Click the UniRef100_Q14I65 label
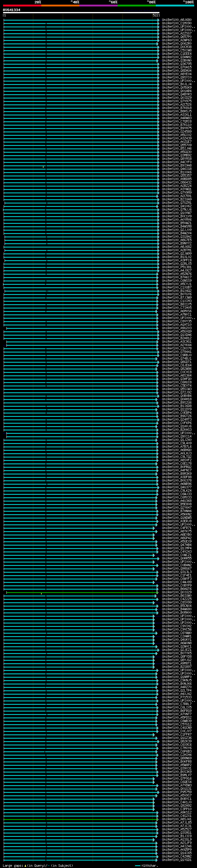The height and width of the screenshot is (868, 197). 177,853
